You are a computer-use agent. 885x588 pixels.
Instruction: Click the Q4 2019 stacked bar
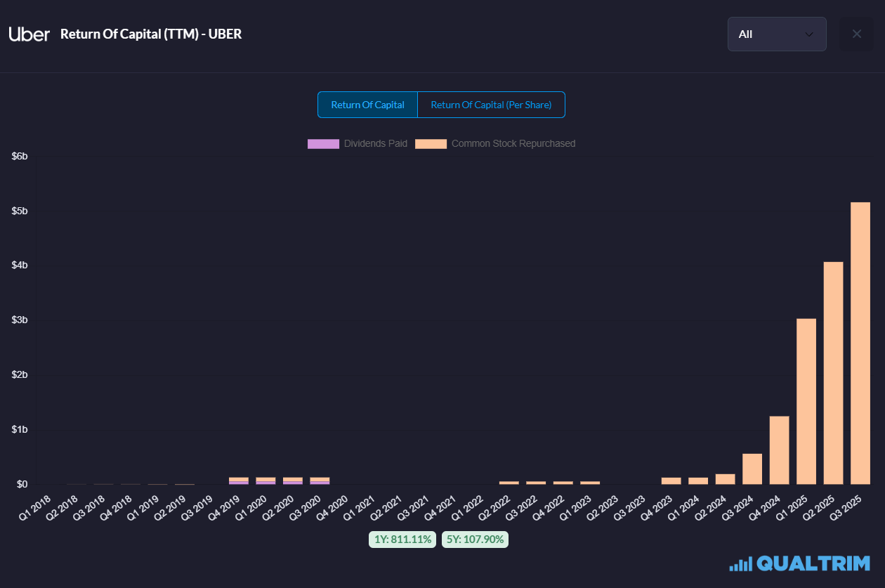(239, 481)
